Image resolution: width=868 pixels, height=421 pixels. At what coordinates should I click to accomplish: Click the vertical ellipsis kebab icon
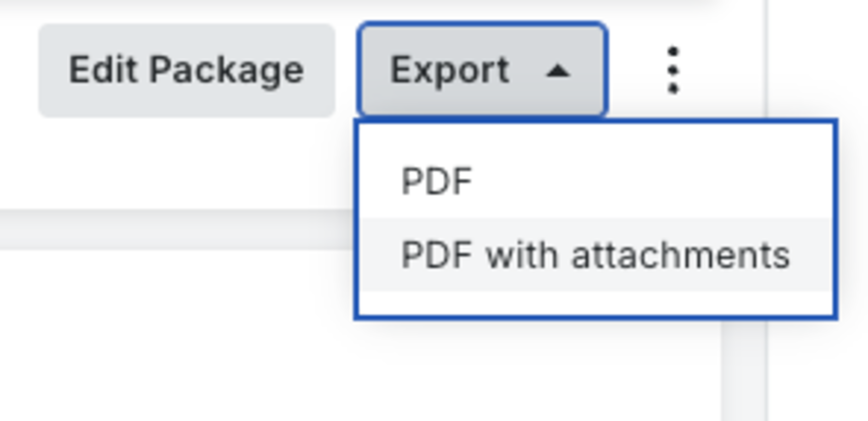[x=673, y=70]
